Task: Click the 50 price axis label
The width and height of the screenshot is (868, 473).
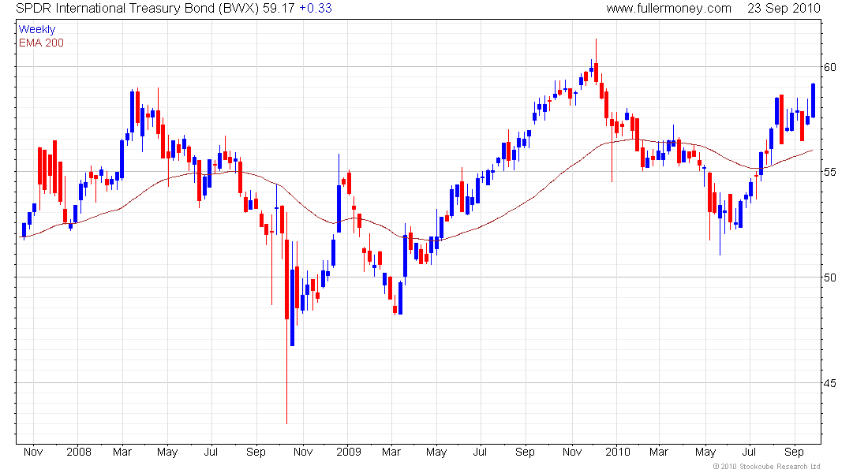Action: point(830,277)
